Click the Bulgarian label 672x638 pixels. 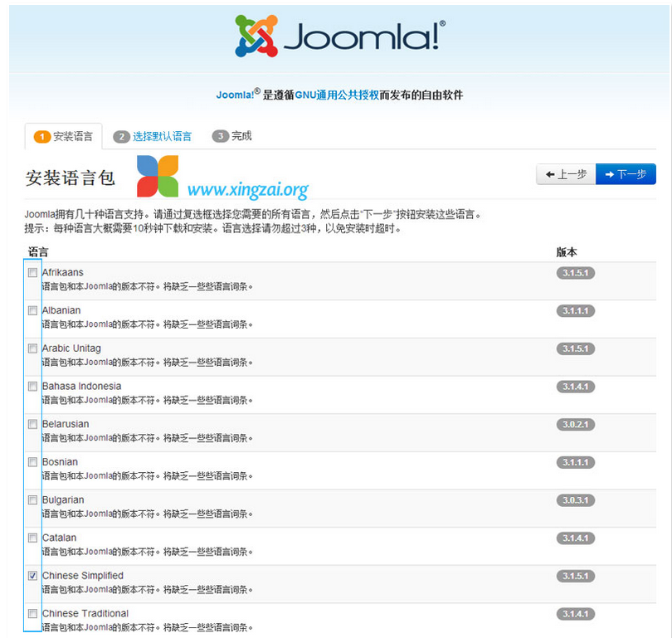(63, 499)
